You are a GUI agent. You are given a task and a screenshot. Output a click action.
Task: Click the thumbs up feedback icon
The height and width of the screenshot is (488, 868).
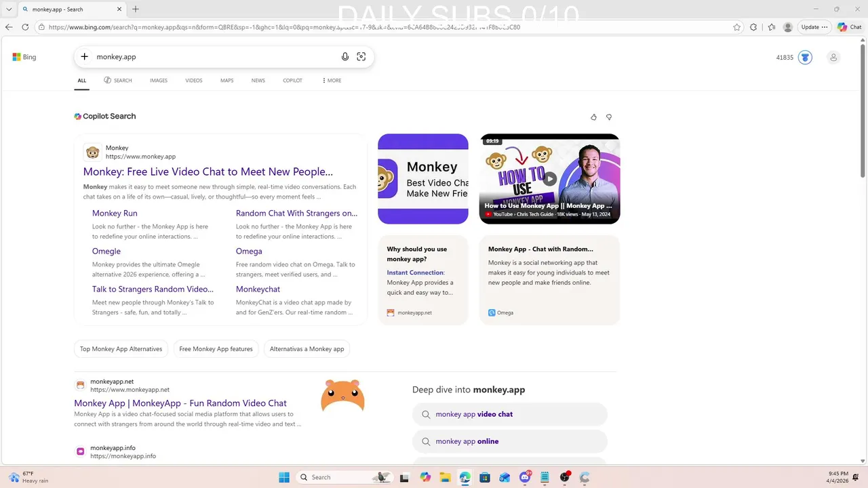click(x=593, y=117)
